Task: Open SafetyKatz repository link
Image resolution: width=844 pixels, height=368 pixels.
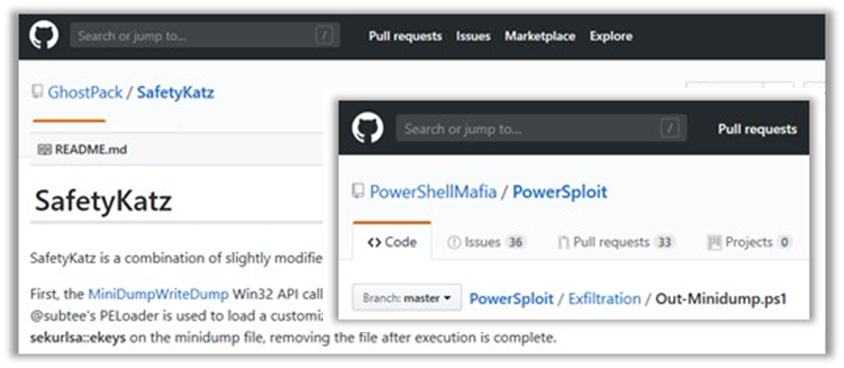Action: [175, 93]
